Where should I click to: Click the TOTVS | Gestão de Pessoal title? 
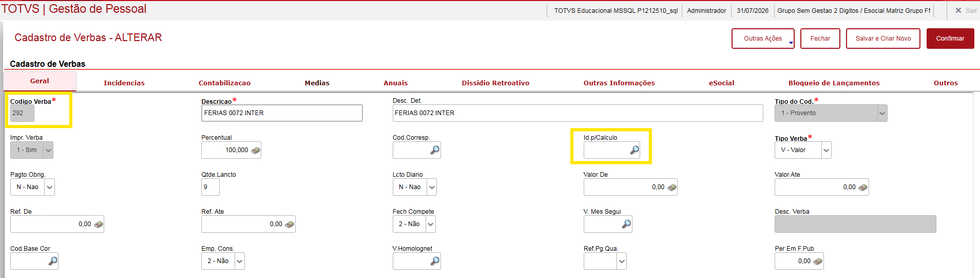pyautogui.click(x=74, y=9)
